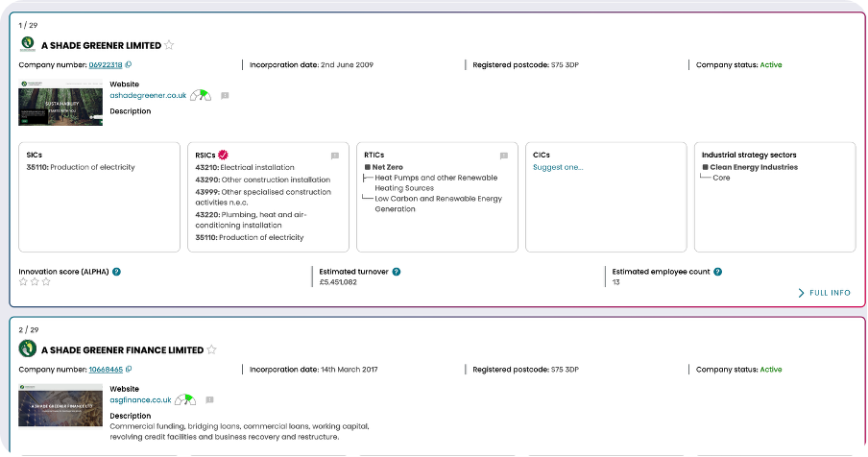Click comment icon next to ashadegreener.co.uk website
This screenshot has height=457, width=868.
[x=225, y=96]
